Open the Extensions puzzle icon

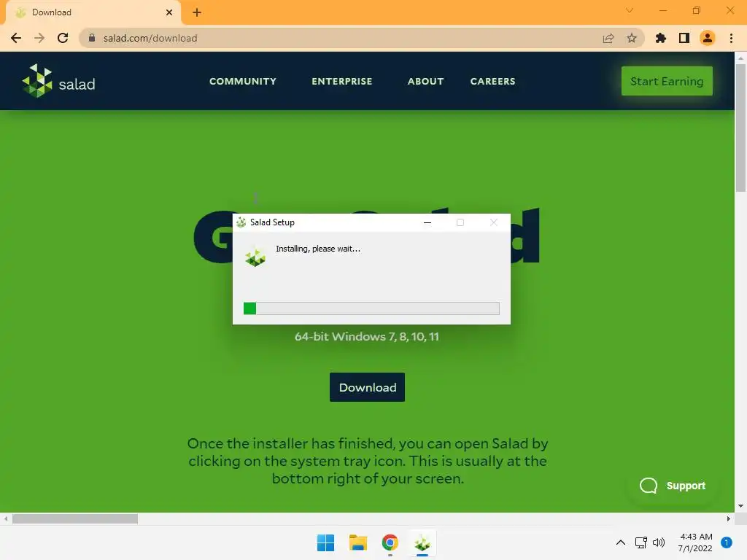coord(661,38)
